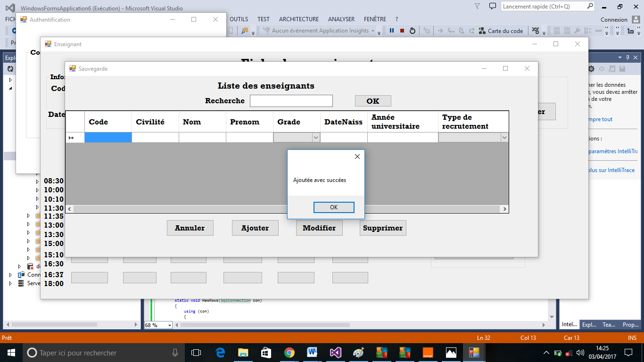
Task: Click the diagnostics percent icon in debug toolbar
Action: 537,31
